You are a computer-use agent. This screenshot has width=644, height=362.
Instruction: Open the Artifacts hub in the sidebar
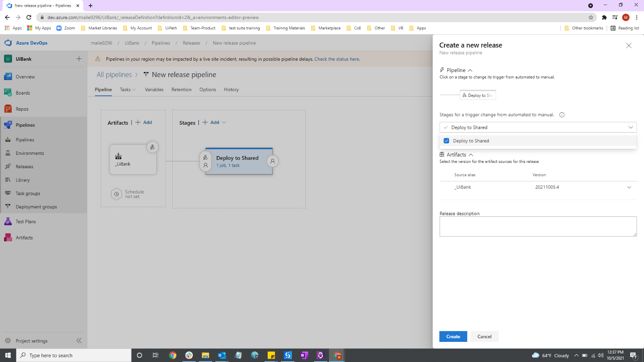point(24,238)
